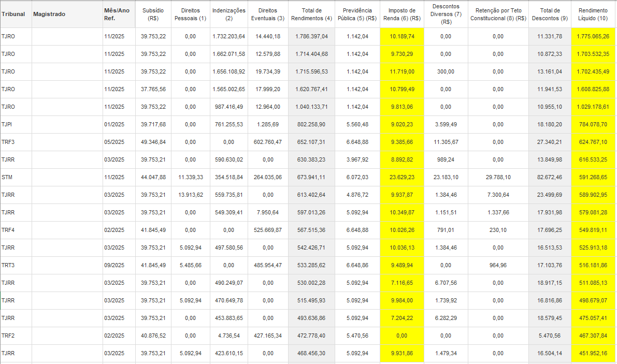This screenshot has height=364, width=617.
Task: Select the TJPI tribunal cell
Action: point(16,125)
